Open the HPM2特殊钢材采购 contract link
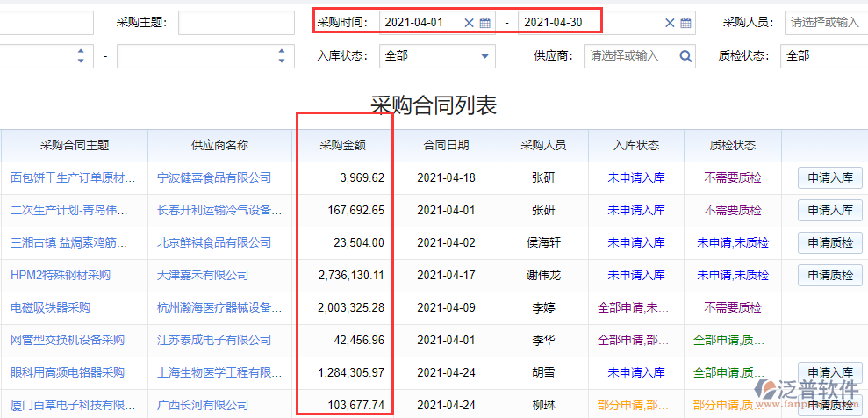Viewport: 868px width, 418px height. coord(61,275)
